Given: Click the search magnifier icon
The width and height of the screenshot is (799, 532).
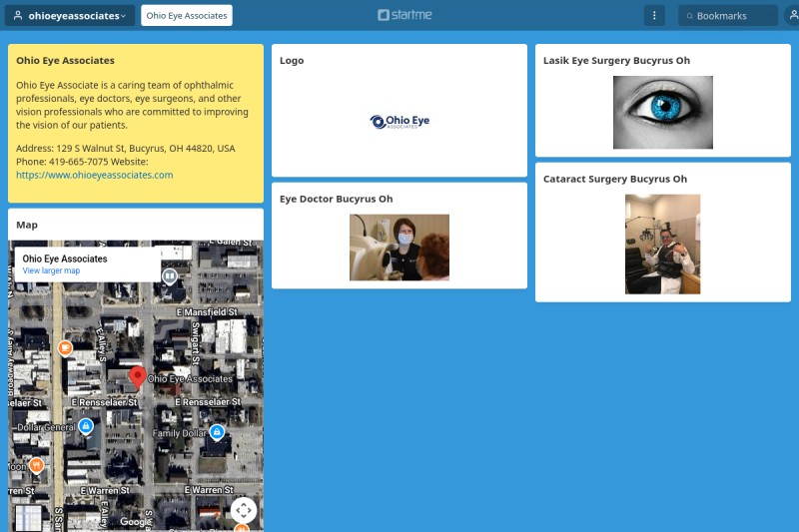Looking at the screenshot, I should click(689, 16).
